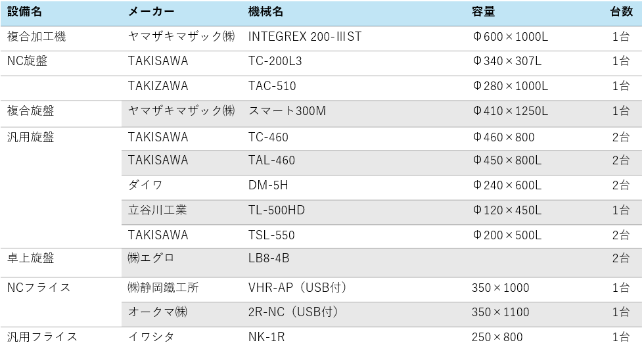
Task: Click the INTEGREX 200-ⅢST machine name
Action: (305, 37)
